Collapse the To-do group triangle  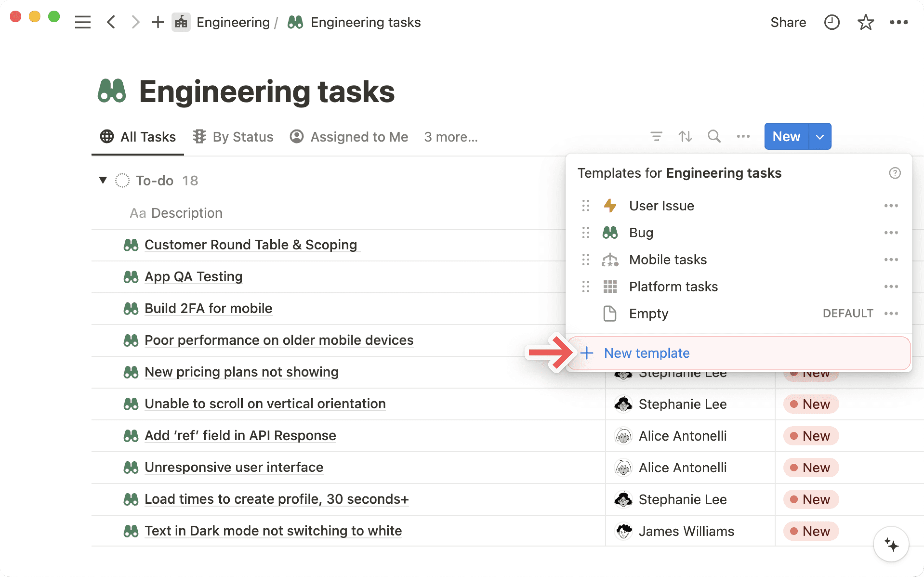102,180
